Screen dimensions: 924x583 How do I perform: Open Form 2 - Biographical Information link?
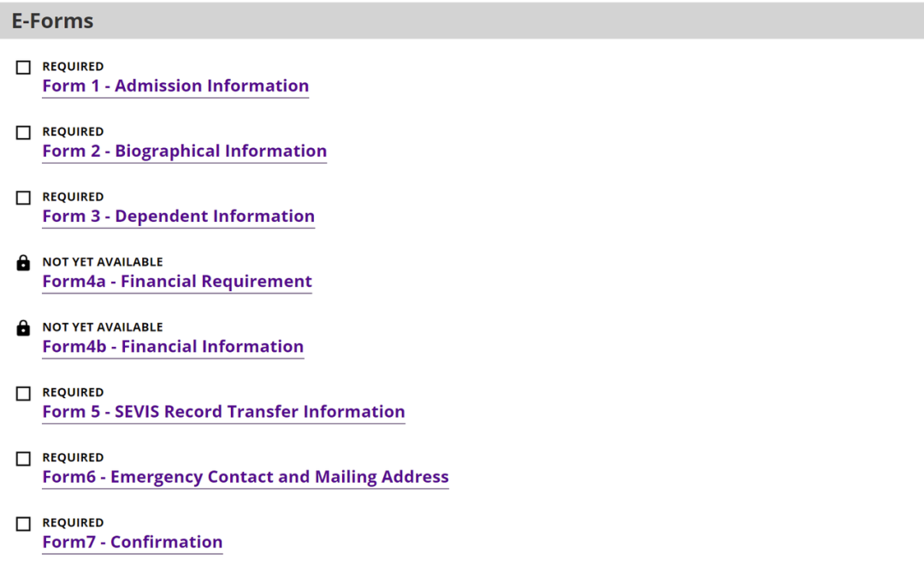185,152
